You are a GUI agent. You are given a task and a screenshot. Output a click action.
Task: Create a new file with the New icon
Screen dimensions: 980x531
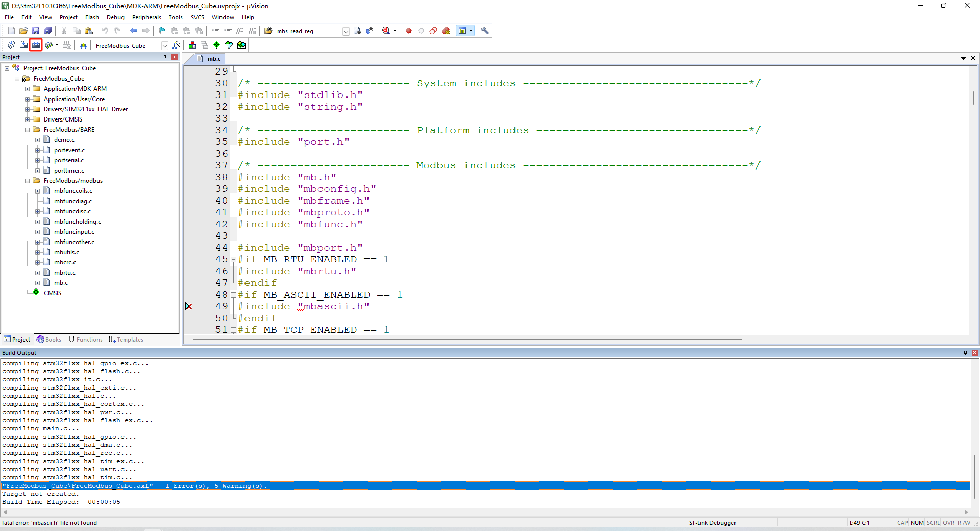click(x=11, y=31)
